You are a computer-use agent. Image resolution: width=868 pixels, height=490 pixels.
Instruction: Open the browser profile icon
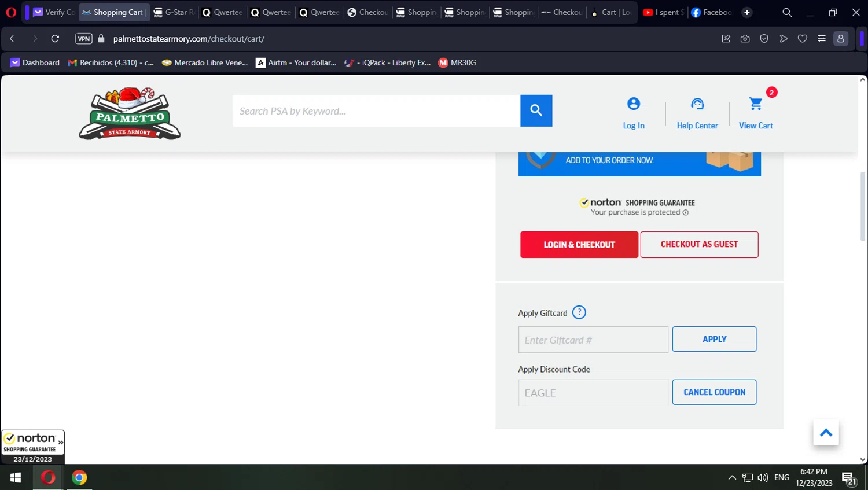(841, 39)
